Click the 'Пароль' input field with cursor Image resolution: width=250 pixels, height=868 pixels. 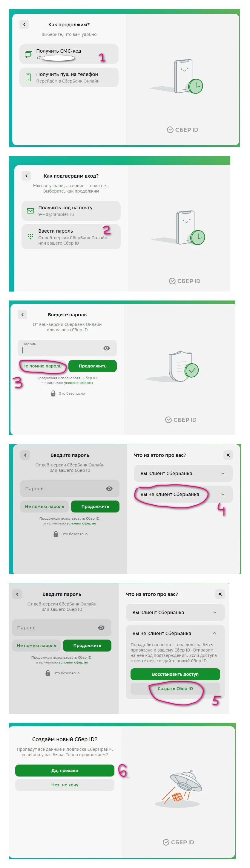coord(67,348)
